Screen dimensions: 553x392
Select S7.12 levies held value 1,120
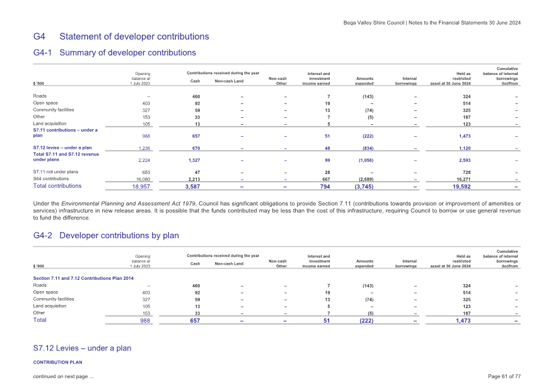click(x=465, y=148)
